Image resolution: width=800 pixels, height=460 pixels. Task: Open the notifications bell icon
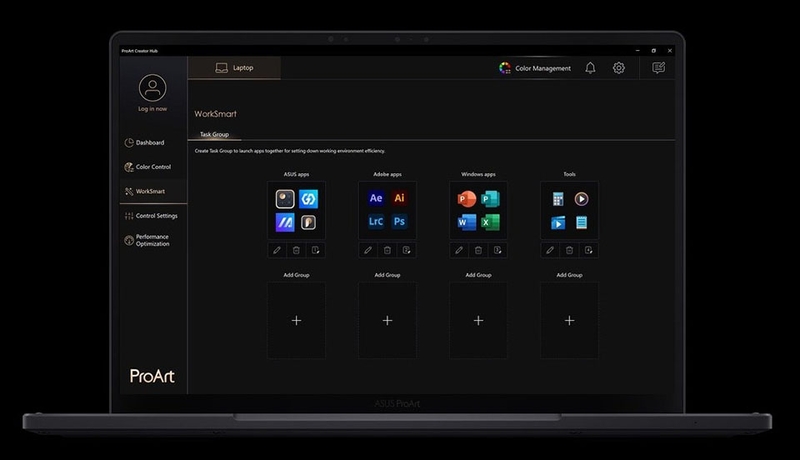pyautogui.click(x=590, y=68)
